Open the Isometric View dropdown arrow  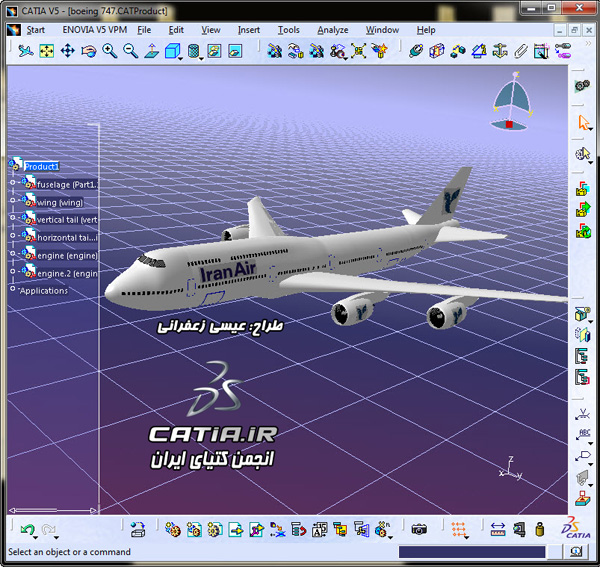180,59
